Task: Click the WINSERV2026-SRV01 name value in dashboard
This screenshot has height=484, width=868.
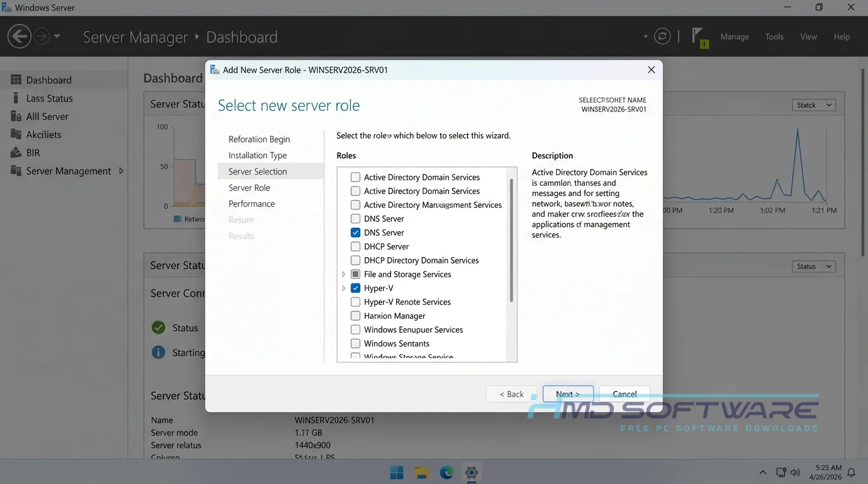Action: (334, 420)
